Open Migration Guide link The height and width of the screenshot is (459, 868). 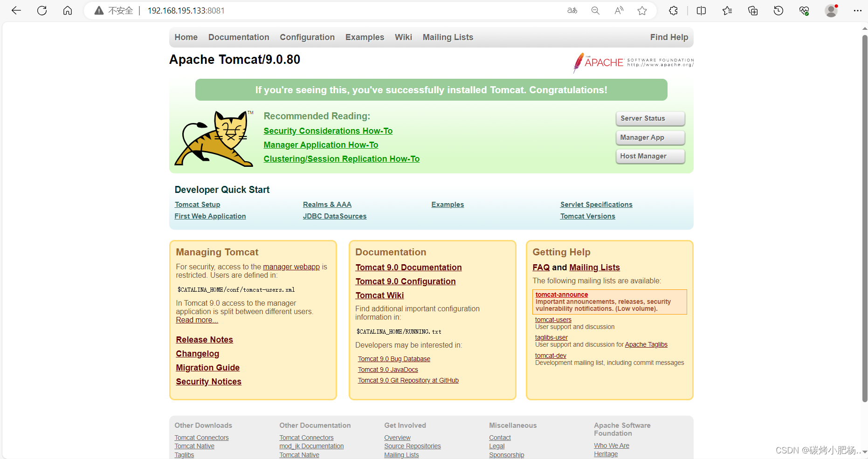click(207, 368)
